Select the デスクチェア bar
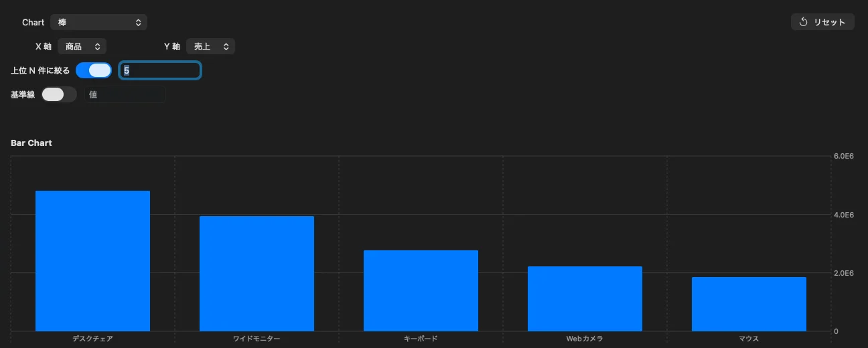The height and width of the screenshot is (348, 868). (92, 261)
